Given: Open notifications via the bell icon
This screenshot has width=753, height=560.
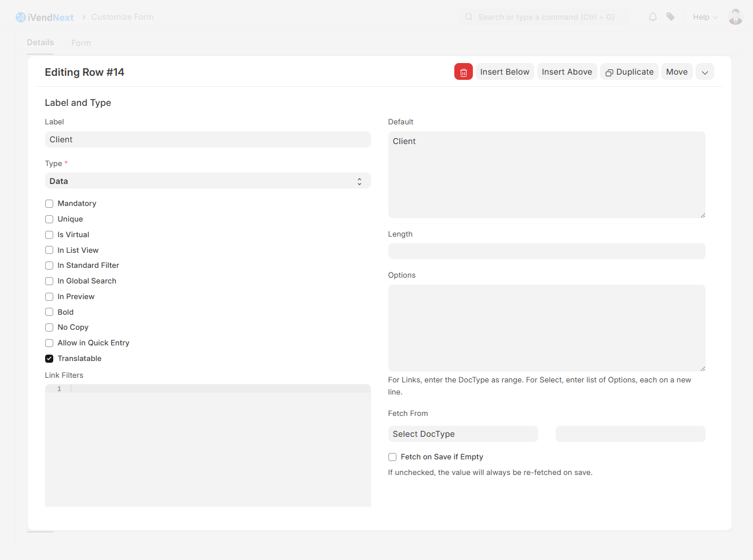Looking at the screenshot, I should tap(652, 17).
